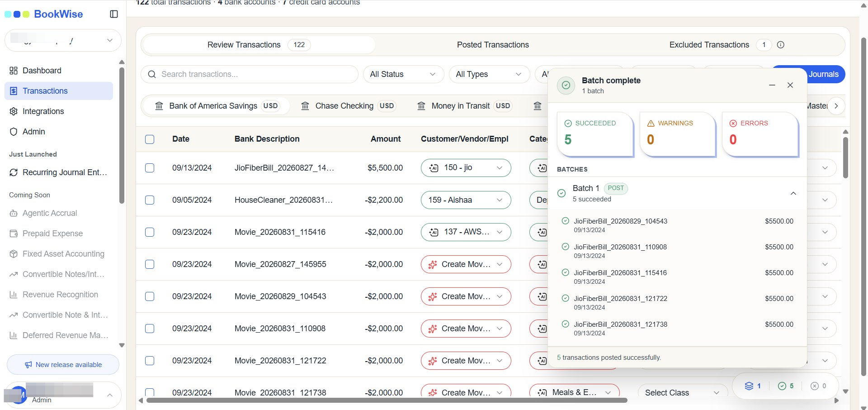The height and width of the screenshot is (410, 868).
Task: Minimize the Batch complete panel
Action: [x=772, y=85]
